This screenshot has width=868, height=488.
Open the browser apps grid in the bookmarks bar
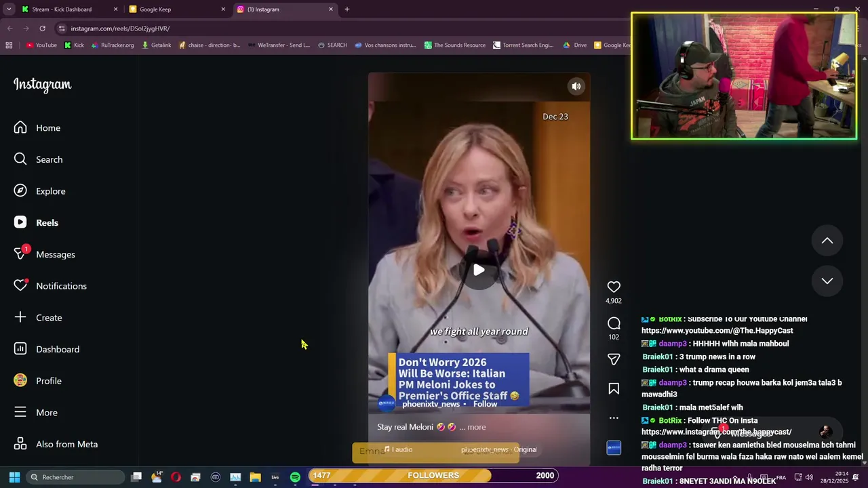coord(9,45)
